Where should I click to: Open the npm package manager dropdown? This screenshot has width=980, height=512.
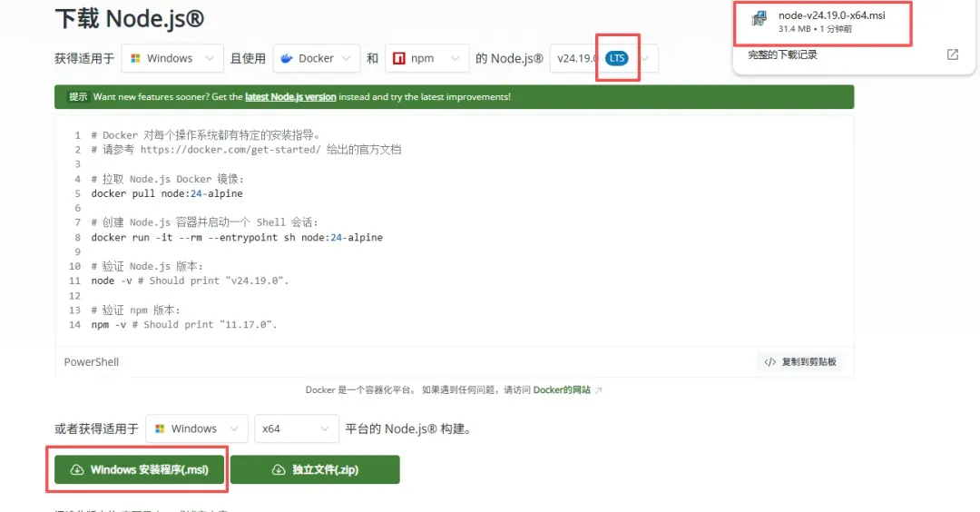pyautogui.click(x=426, y=58)
